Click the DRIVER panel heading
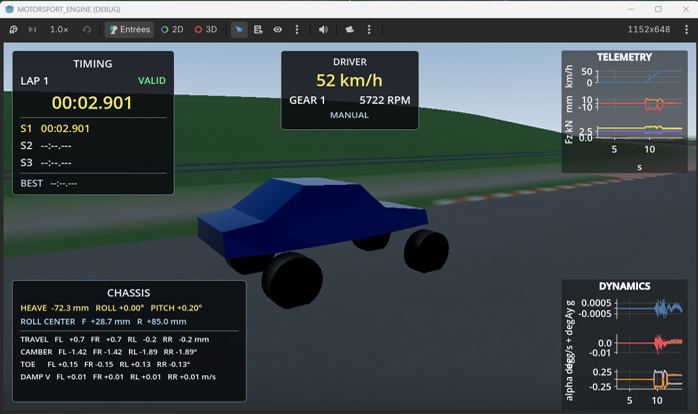Screen dimensions: 698x414 (x=350, y=62)
